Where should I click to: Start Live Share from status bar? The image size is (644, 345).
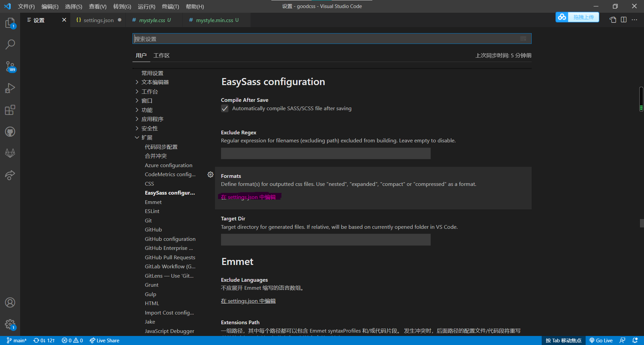tap(104, 340)
